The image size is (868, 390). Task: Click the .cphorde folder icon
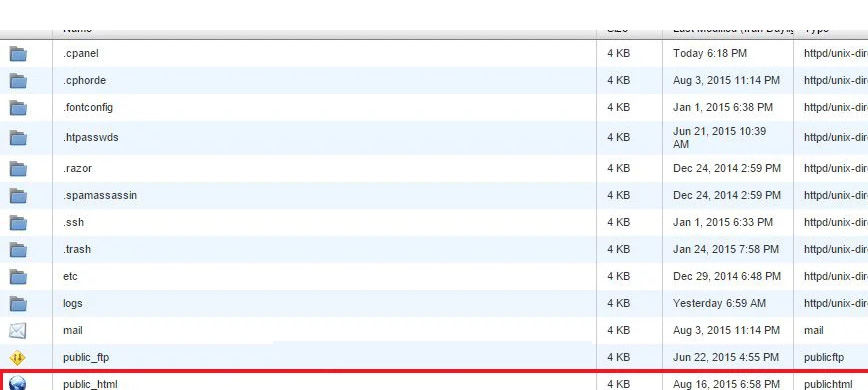point(18,81)
